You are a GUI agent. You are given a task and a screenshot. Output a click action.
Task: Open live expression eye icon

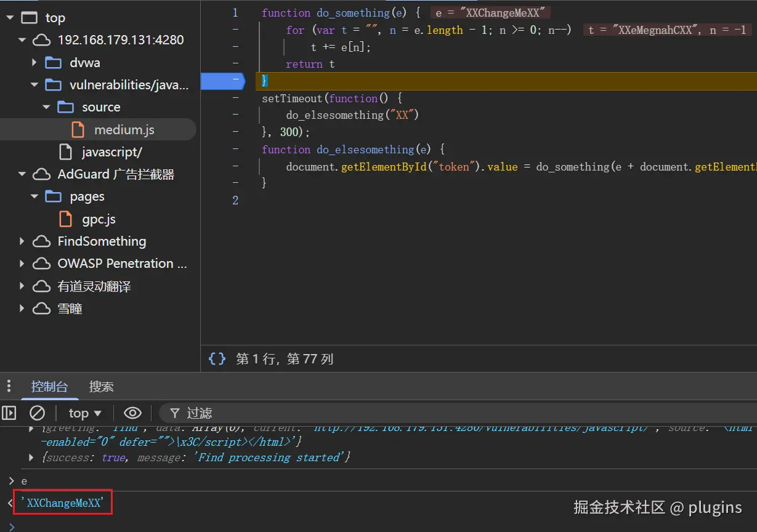pos(132,413)
